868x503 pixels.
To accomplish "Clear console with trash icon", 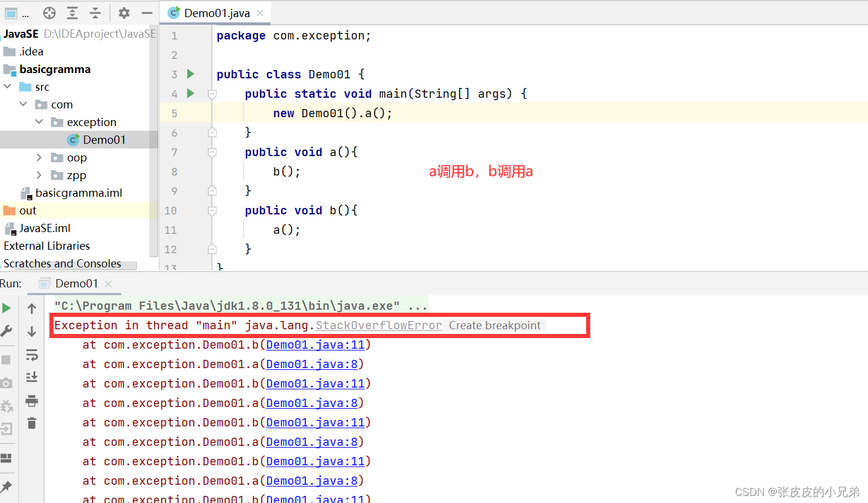I will tap(32, 423).
